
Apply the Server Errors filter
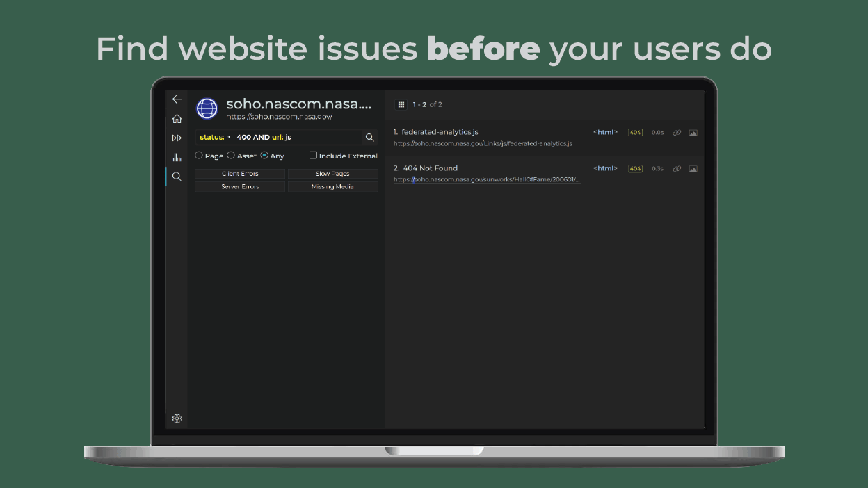point(240,187)
